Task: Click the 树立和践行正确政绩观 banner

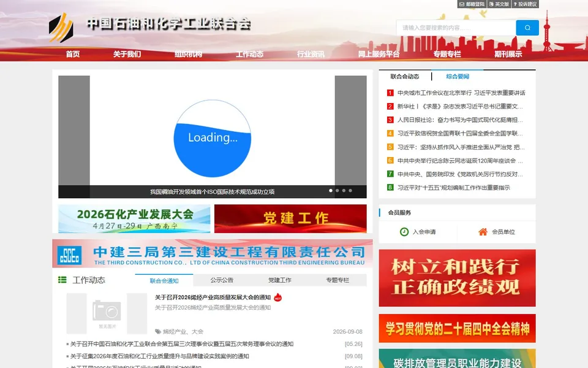Action: point(457,278)
